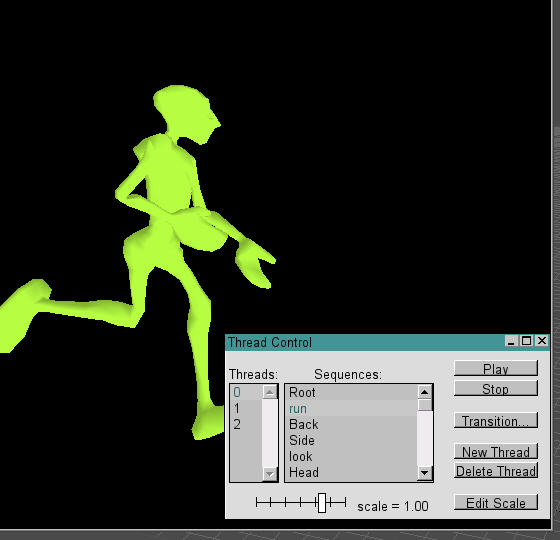Click the Stop button
Viewport: 560px width, 540px height.
[496, 389]
